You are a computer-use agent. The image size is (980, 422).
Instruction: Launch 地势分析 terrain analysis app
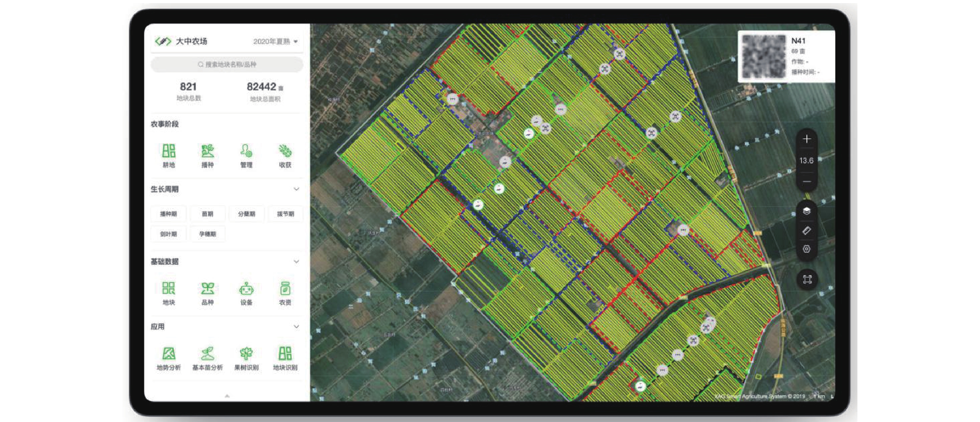click(169, 358)
